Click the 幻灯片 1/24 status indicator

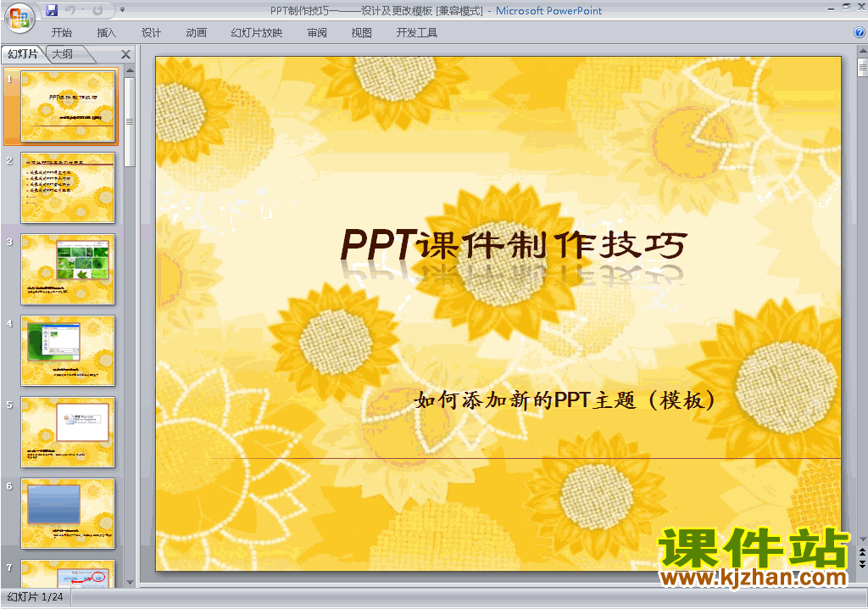(35, 597)
